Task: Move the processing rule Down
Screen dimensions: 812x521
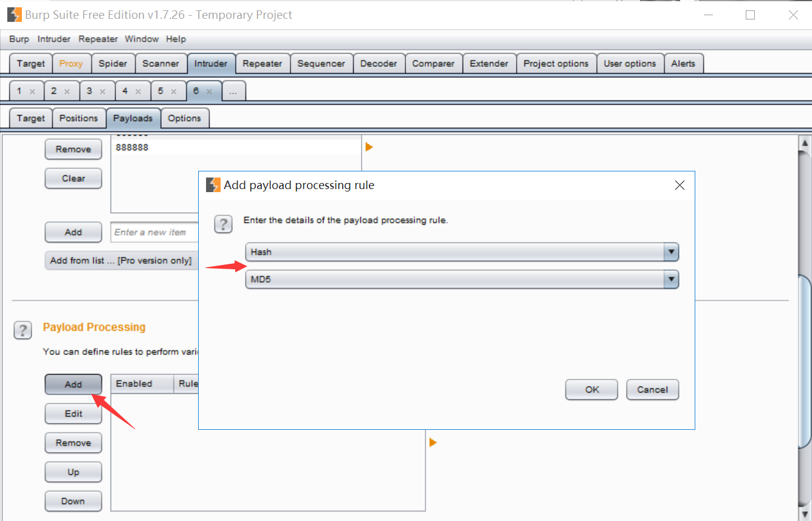Action: pyautogui.click(x=73, y=501)
